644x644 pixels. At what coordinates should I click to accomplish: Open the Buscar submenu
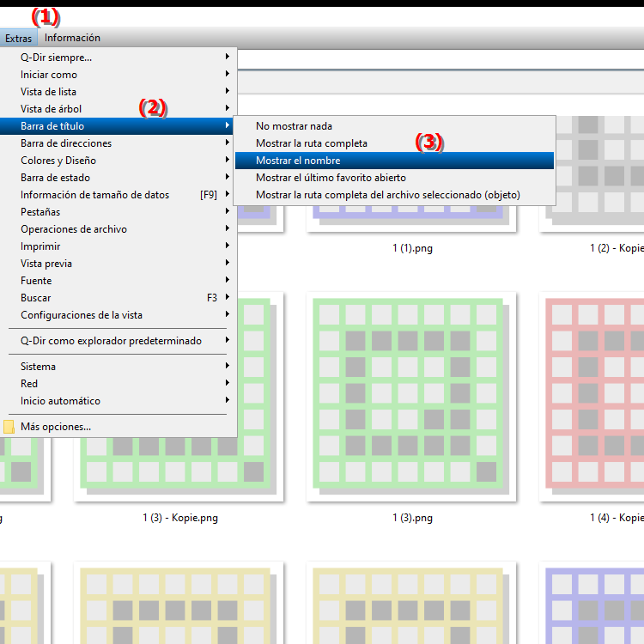tap(118, 298)
